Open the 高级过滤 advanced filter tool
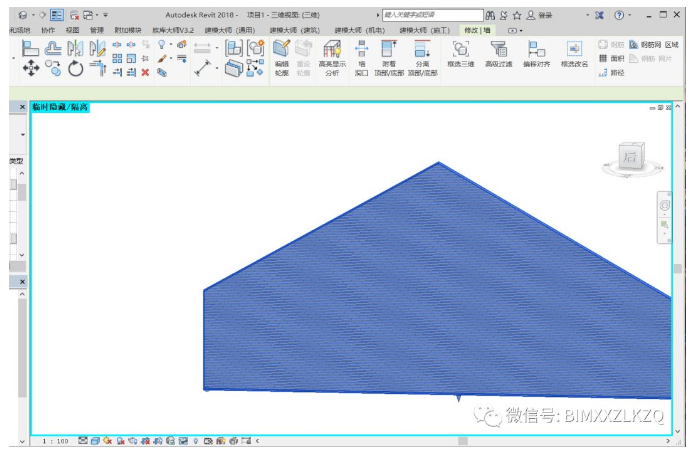The image size is (693, 455). (498, 54)
